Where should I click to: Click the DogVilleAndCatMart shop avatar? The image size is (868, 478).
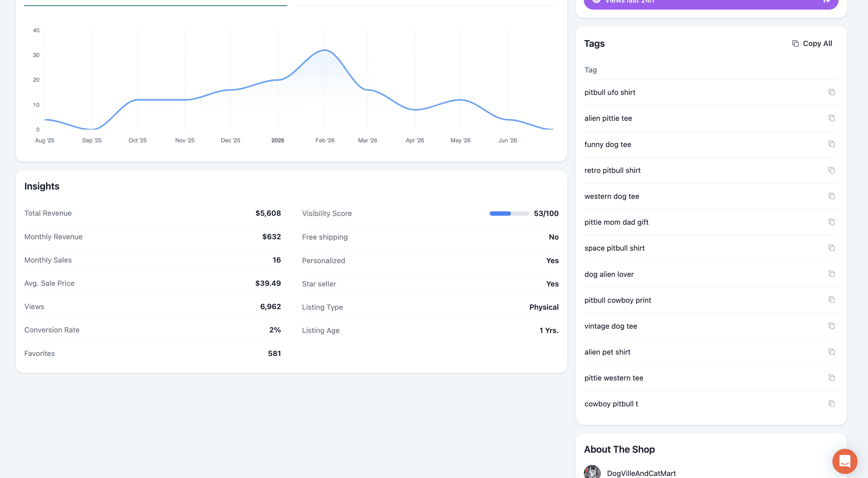point(592,472)
